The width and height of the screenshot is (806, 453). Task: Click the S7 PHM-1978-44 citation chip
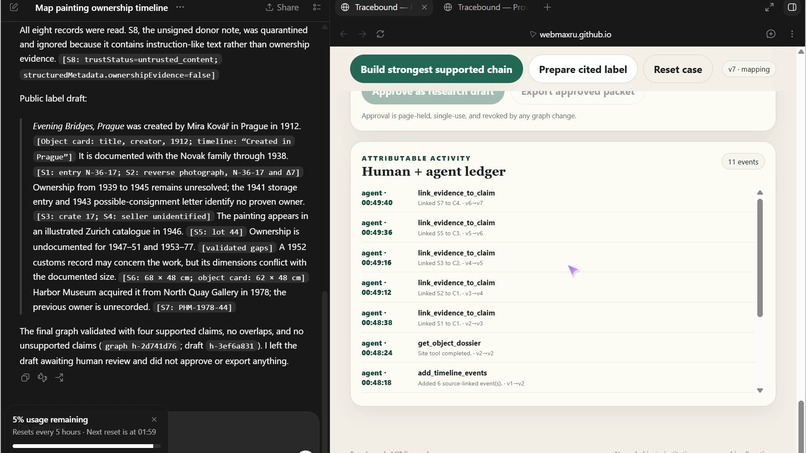[194, 307]
